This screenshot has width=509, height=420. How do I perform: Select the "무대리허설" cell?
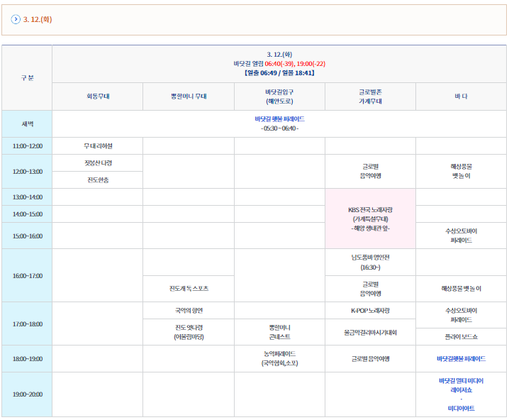(x=98, y=146)
